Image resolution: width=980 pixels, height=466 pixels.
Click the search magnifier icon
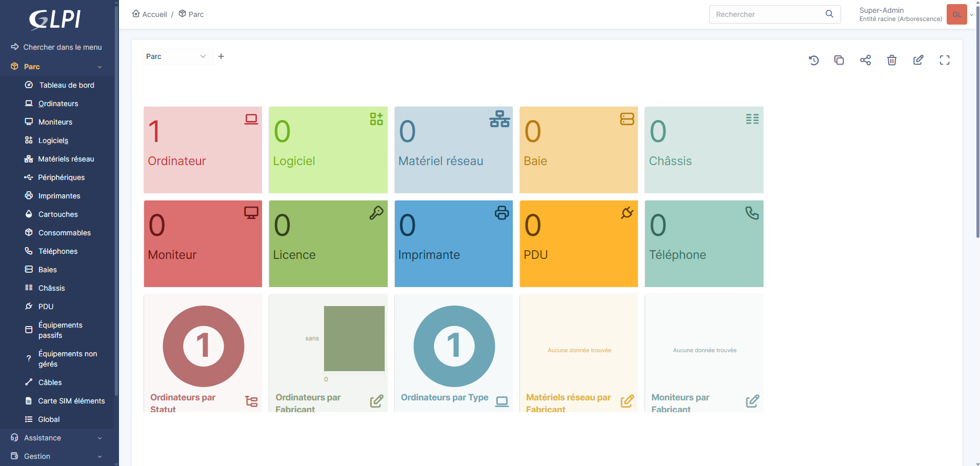pos(829,14)
